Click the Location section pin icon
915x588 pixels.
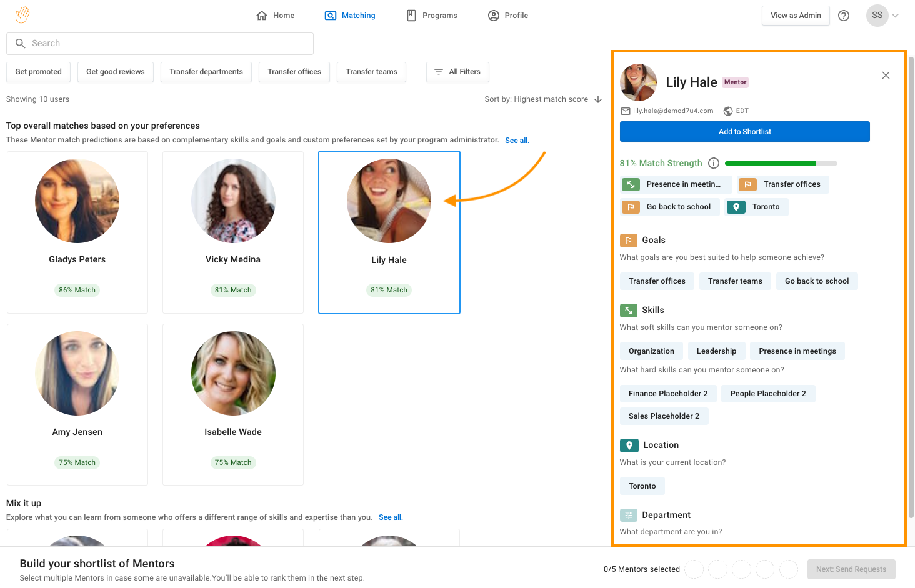pos(629,445)
